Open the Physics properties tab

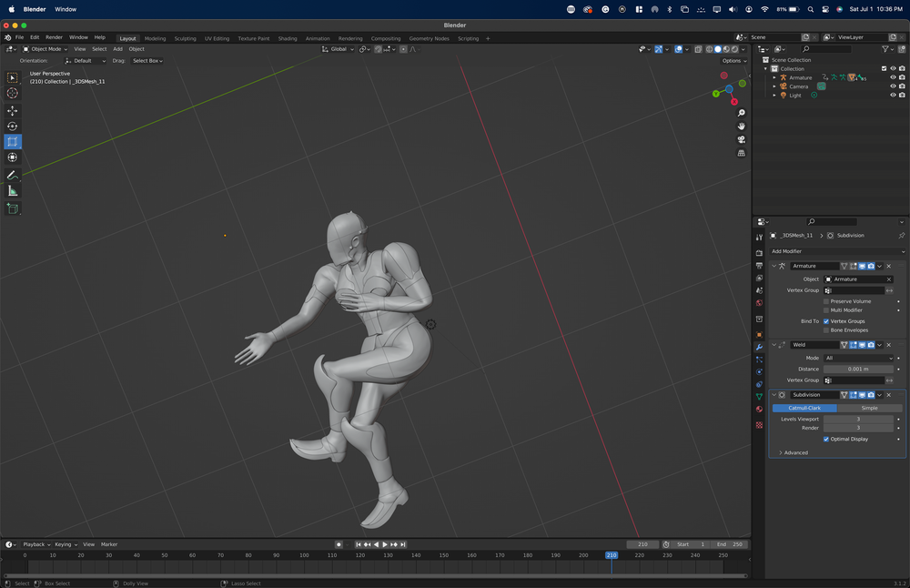point(759,372)
